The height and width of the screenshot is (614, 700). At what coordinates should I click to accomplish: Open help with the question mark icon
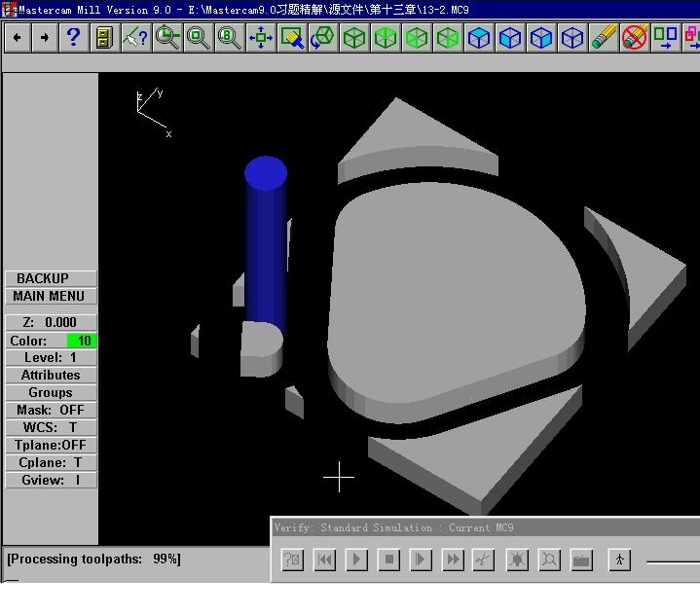click(x=74, y=38)
